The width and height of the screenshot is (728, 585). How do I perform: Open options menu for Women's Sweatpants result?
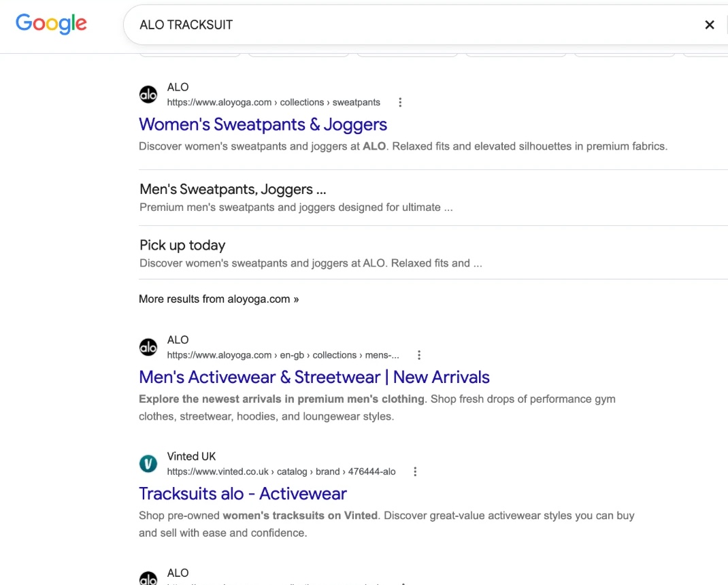(x=400, y=102)
